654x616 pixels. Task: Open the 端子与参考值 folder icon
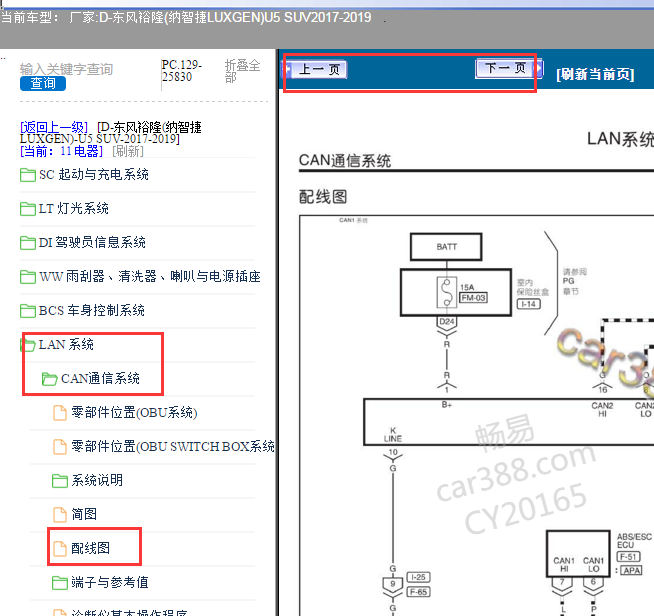(60, 583)
